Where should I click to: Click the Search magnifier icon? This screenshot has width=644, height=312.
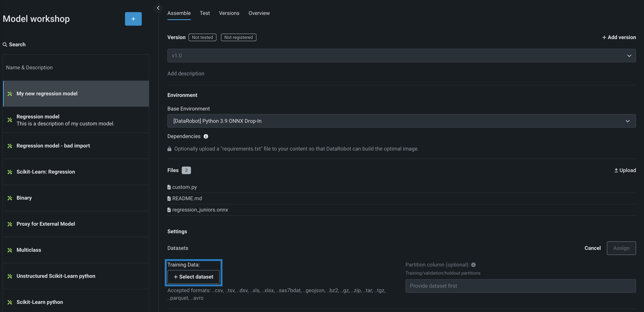pos(5,45)
